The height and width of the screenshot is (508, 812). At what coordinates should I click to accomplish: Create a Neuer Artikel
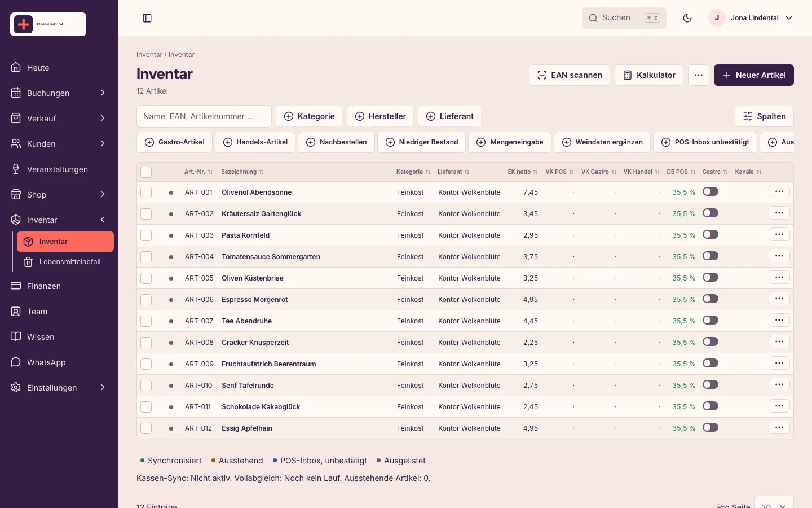754,75
